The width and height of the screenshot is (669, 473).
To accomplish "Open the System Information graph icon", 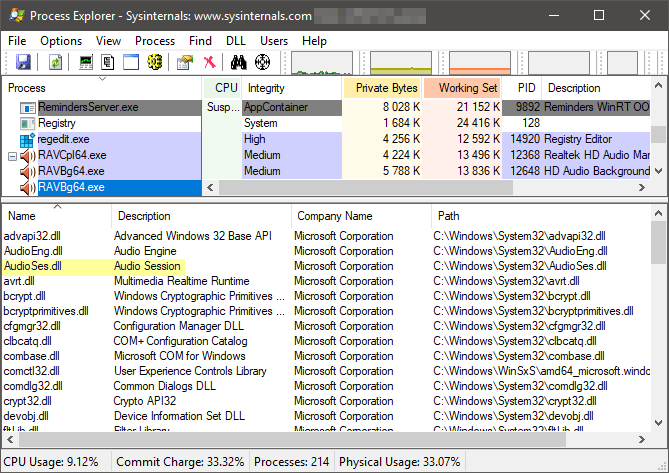I will click(86, 62).
